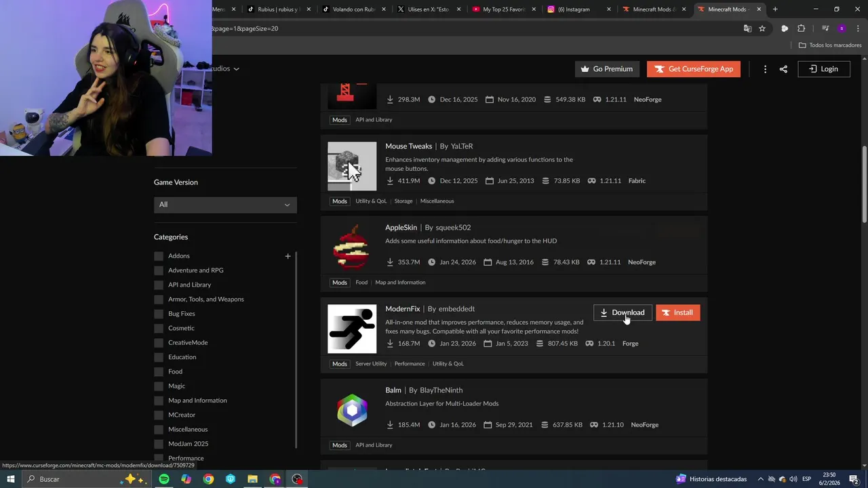Switch to the inactive Minecraft Mods tab
868x488 pixels.
(652, 9)
